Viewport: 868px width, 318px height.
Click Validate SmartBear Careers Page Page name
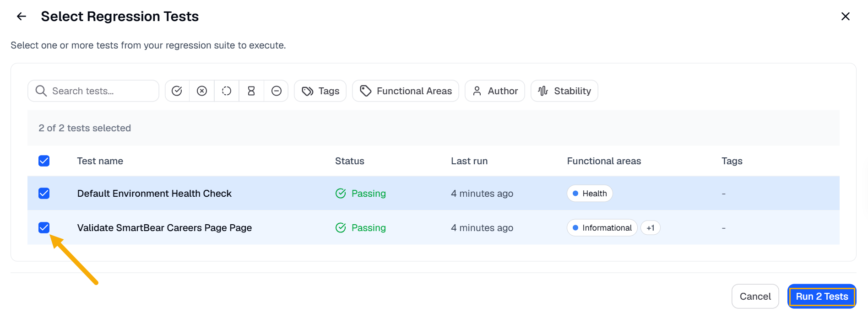click(164, 228)
